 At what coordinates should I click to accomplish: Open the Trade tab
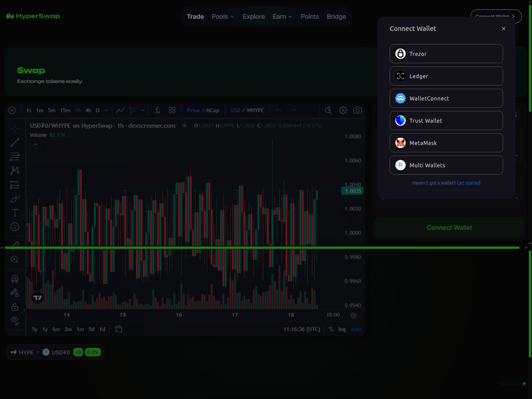(x=195, y=17)
